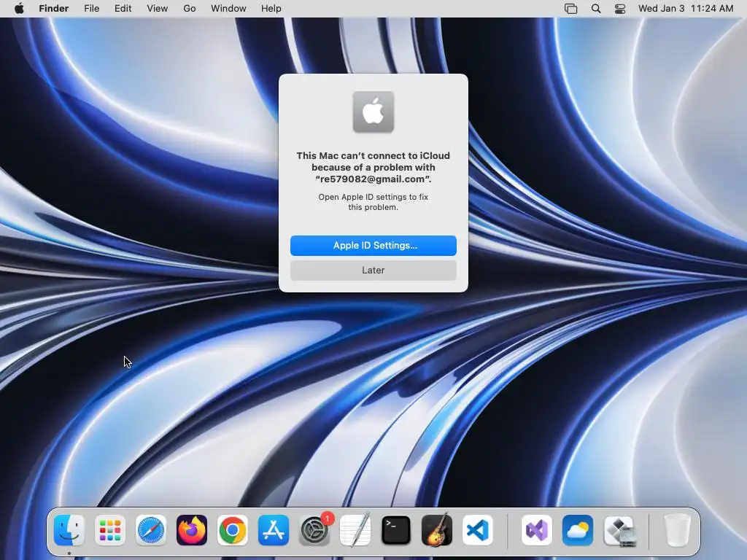Launch Visual Studio (purple icon)

(537, 530)
